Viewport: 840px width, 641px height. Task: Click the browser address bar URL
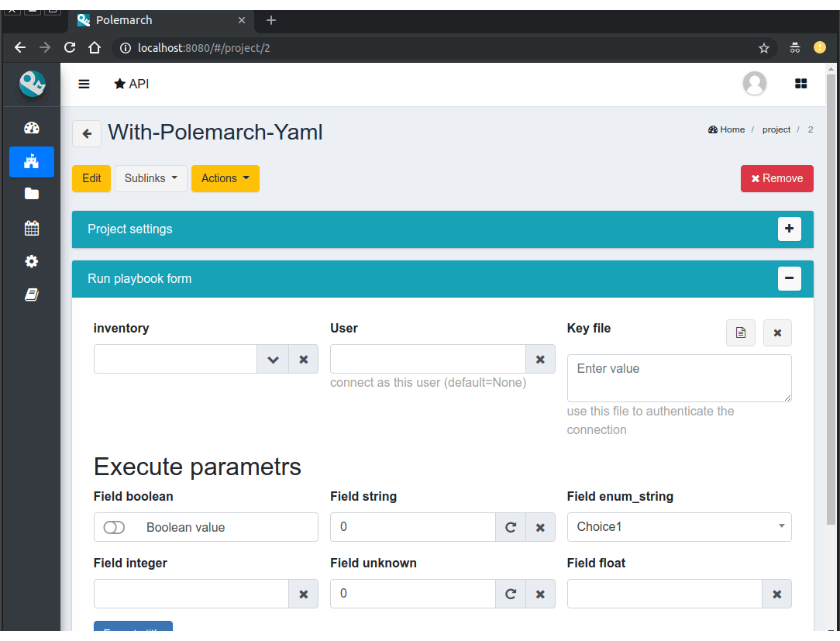(x=204, y=48)
